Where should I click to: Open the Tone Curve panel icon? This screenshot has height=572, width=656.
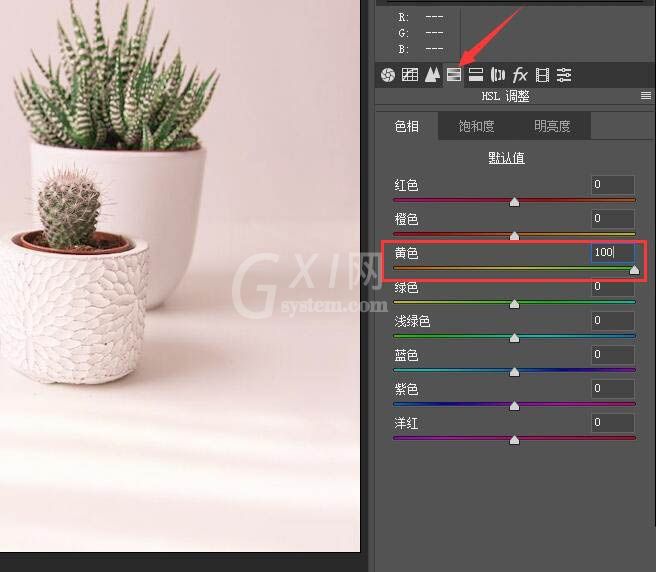(410, 75)
